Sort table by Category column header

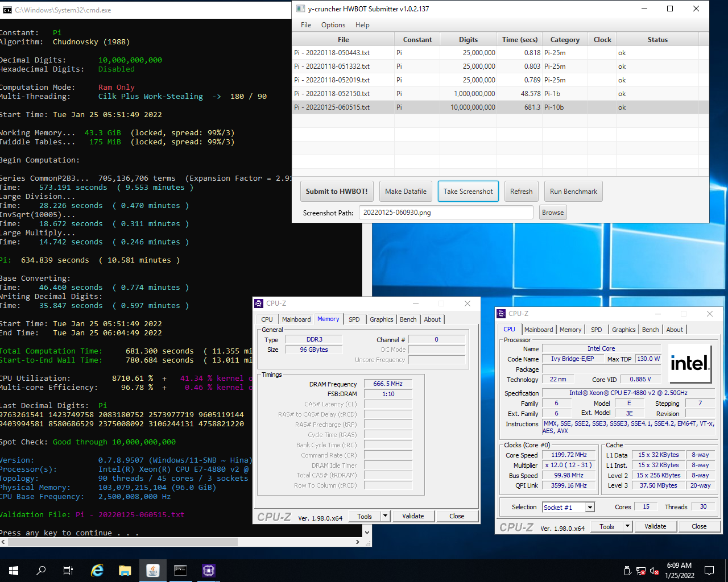(565, 40)
